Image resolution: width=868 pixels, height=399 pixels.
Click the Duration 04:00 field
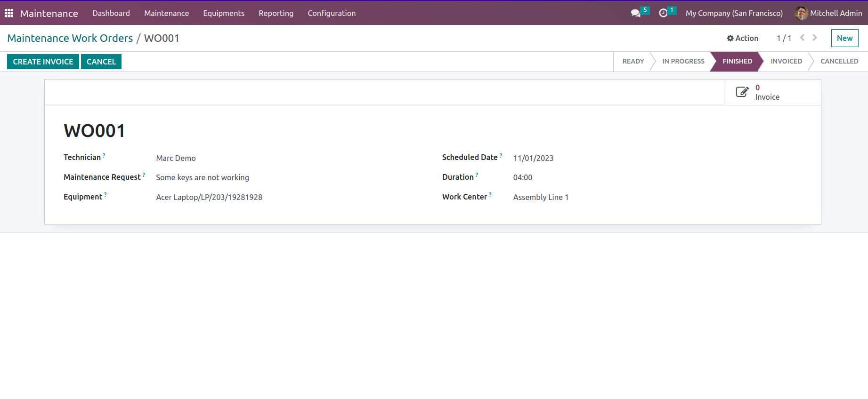(523, 177)
